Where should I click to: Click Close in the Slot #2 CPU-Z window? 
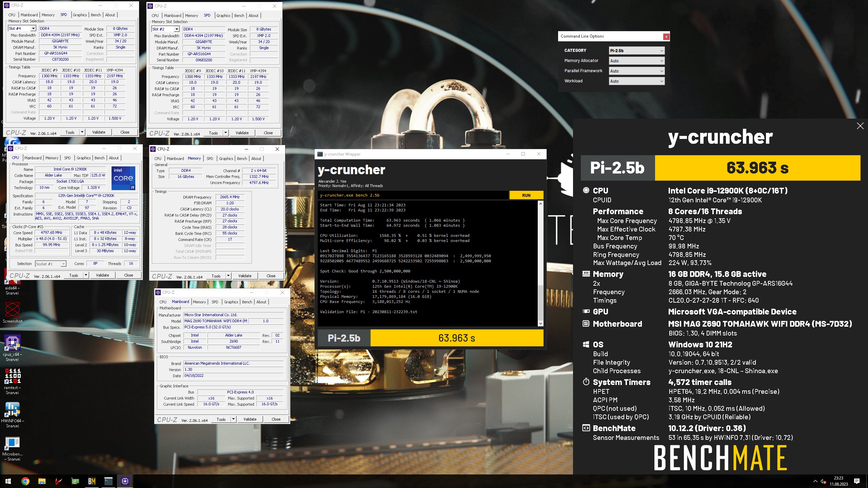[x=268, y=133]
